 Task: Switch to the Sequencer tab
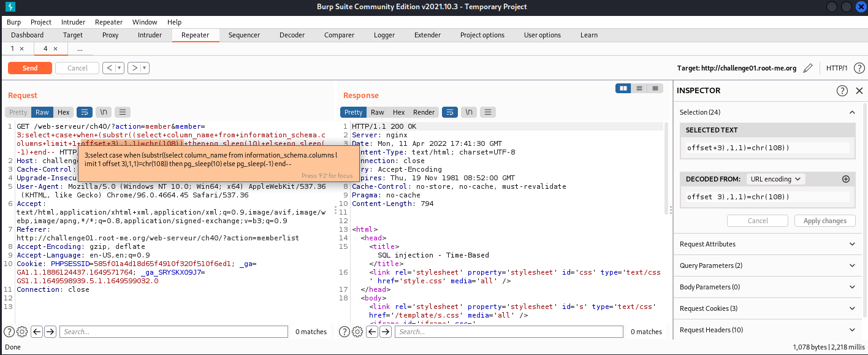(x=244, y=35)
